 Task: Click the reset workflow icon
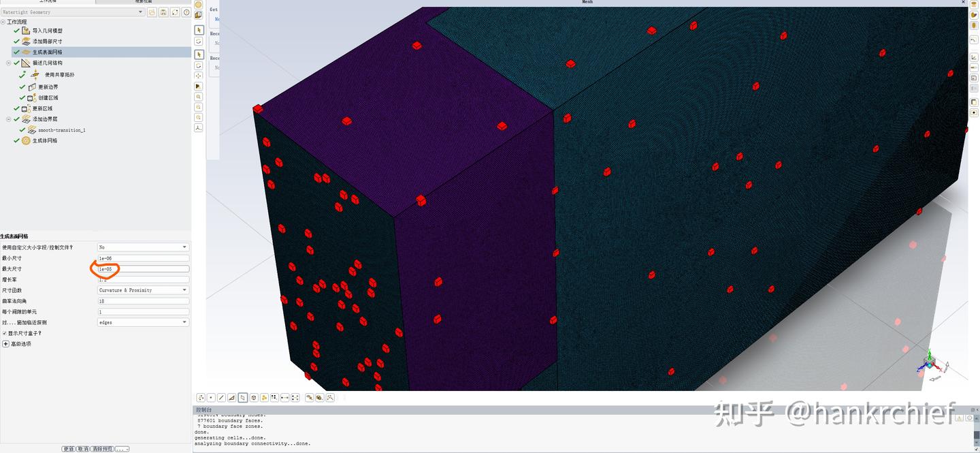click(x=175, y=12)
